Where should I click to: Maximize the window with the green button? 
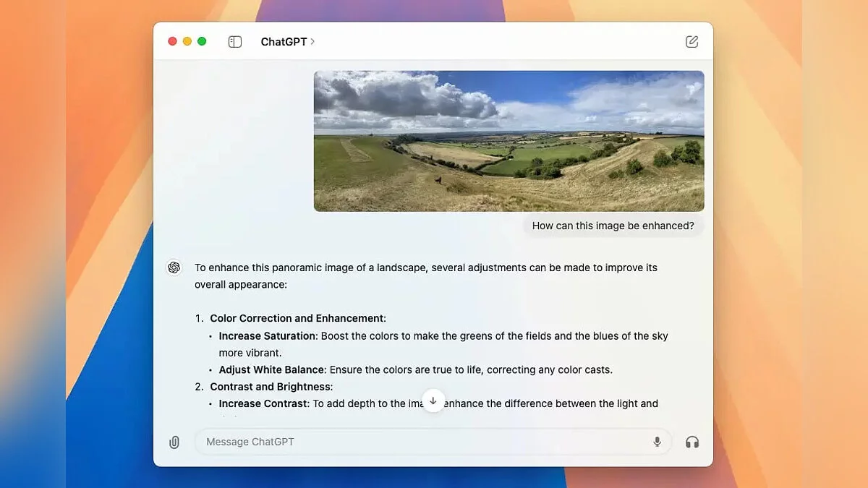(202, 41)
